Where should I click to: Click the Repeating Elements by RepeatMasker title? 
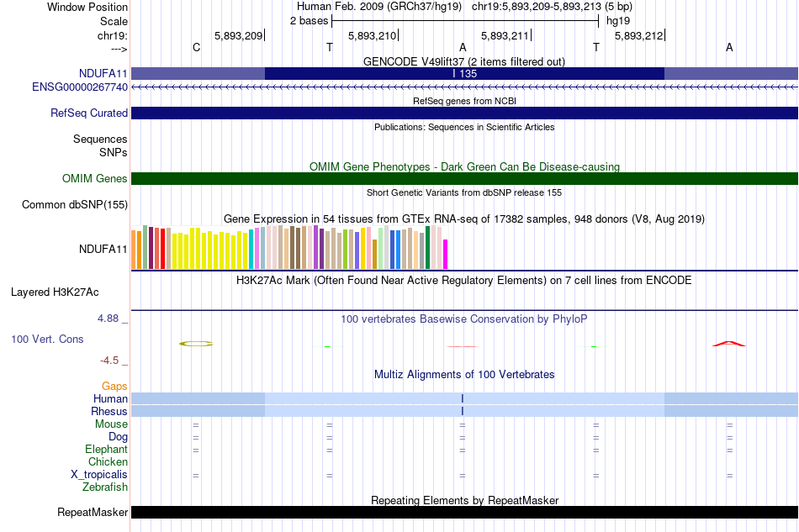coord(464,500)
